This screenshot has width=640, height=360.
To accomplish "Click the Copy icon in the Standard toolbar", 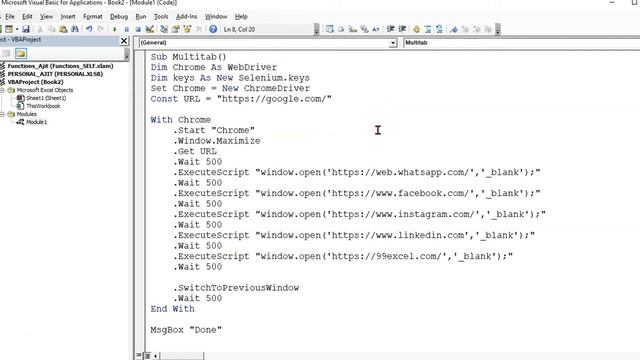I will pyautogui.click(x=51, y=29).
